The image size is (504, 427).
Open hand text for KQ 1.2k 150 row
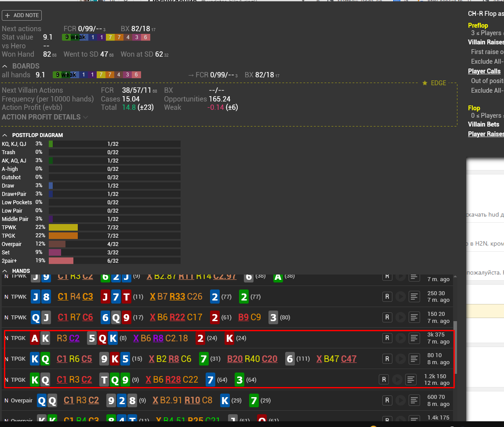[x=411, y=380]
